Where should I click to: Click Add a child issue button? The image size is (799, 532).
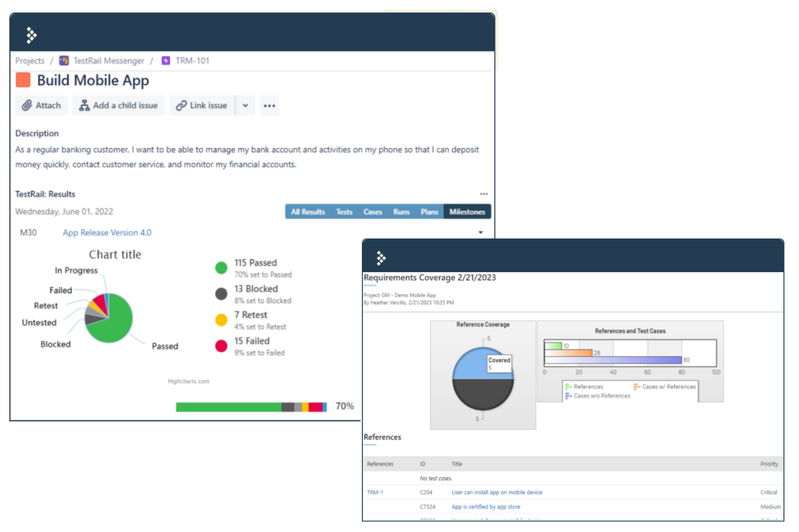tap(118, 106)
